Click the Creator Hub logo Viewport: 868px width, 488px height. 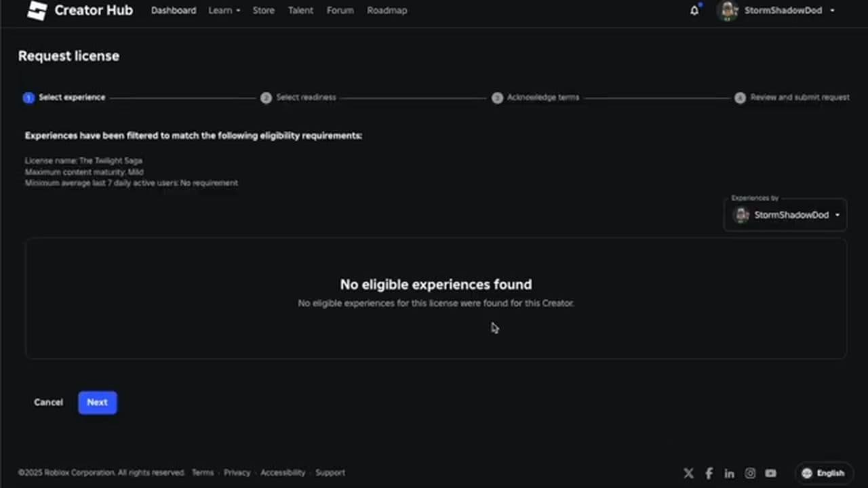pyautogui.click(x=79, y=10)
